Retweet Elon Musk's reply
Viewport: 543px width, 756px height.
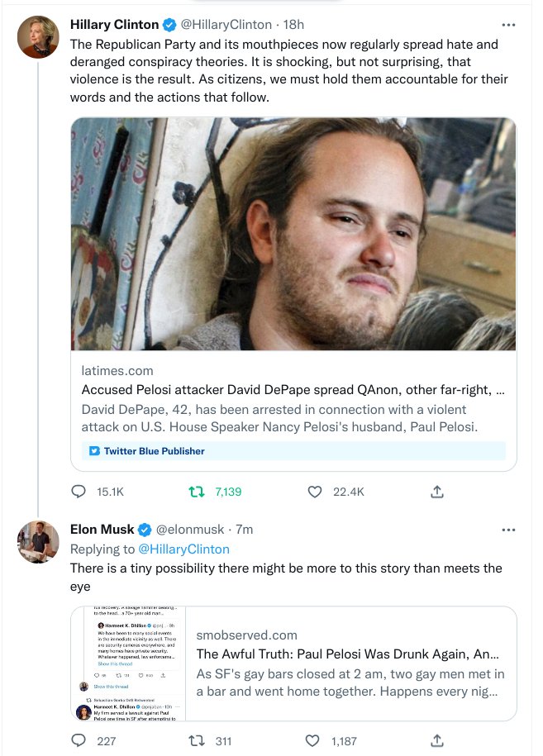coord(197,740)
